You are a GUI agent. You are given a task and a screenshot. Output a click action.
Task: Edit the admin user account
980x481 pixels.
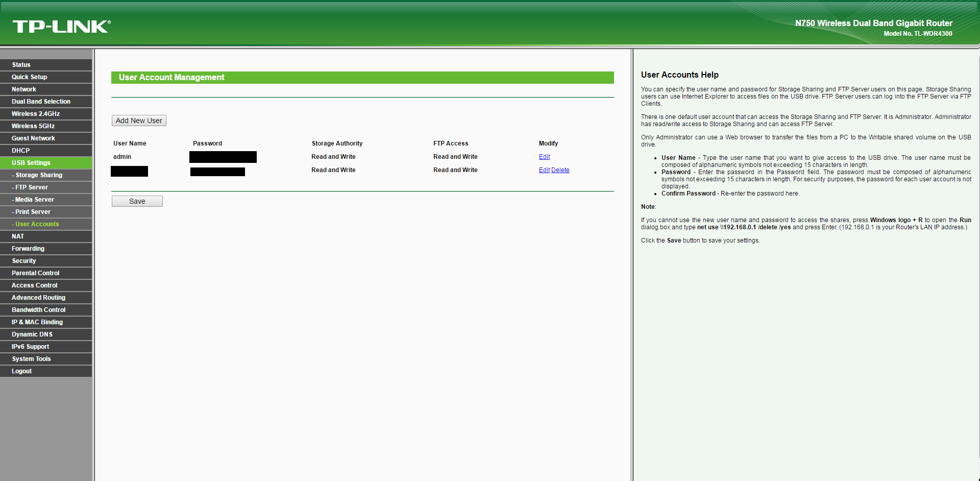click(544, 157)
